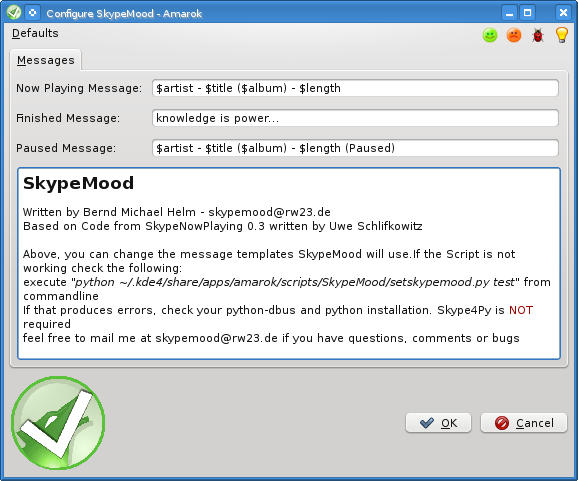
Task: Click the blue pin icon in title bar
Action: tap(32, 13)
